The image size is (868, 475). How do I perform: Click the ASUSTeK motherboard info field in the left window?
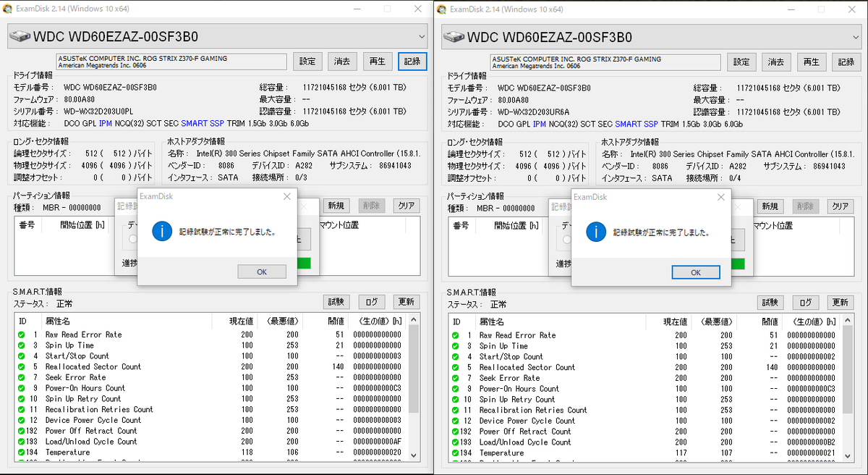pyautogui.click(x=173, y=62)
